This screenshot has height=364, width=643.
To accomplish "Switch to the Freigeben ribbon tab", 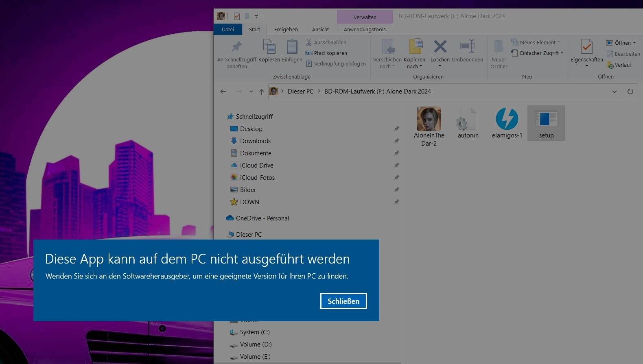I will pyautogui.click(x=286, y=29).
